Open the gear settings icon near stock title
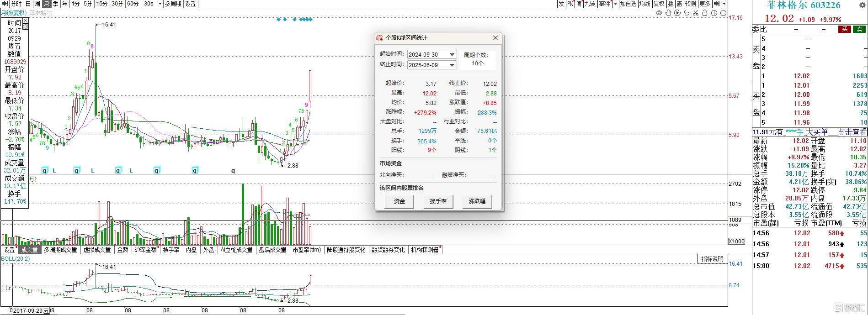 tap(863, 5)
